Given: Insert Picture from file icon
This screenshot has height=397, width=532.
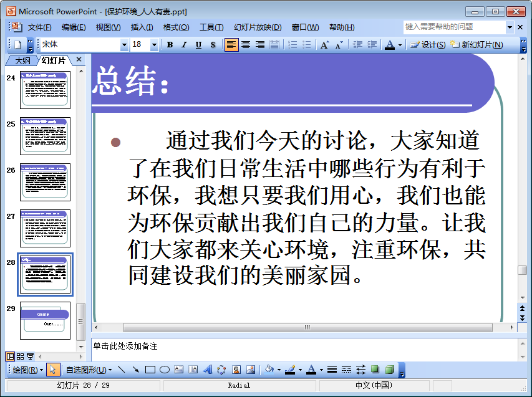Looking at the screenshot, I should tap(251, 370).
